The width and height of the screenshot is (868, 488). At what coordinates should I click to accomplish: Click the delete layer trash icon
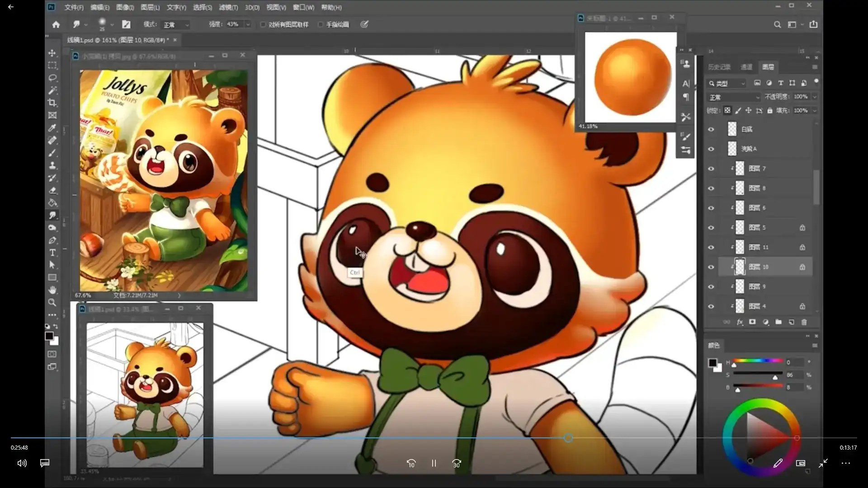pos(804,322)
